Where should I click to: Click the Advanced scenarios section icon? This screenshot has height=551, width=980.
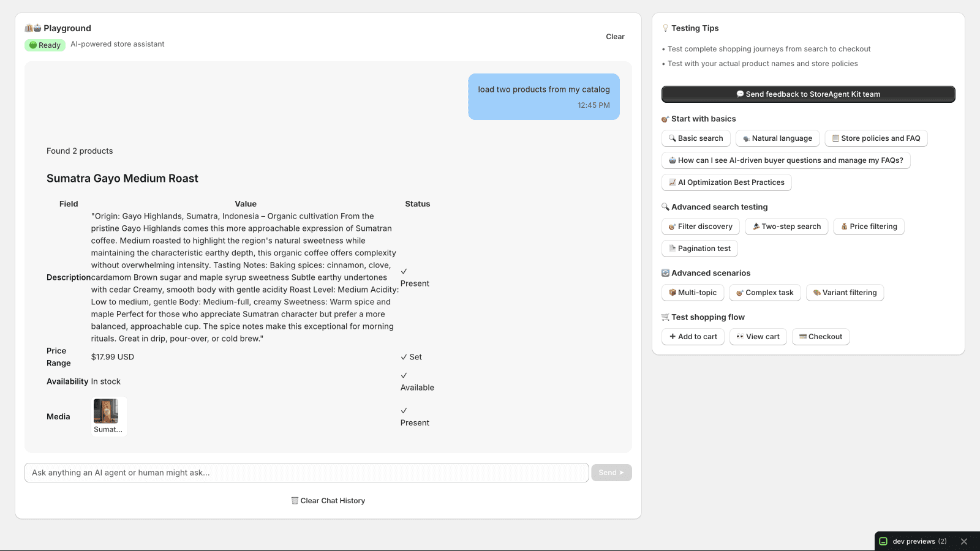tap(665, 273)
